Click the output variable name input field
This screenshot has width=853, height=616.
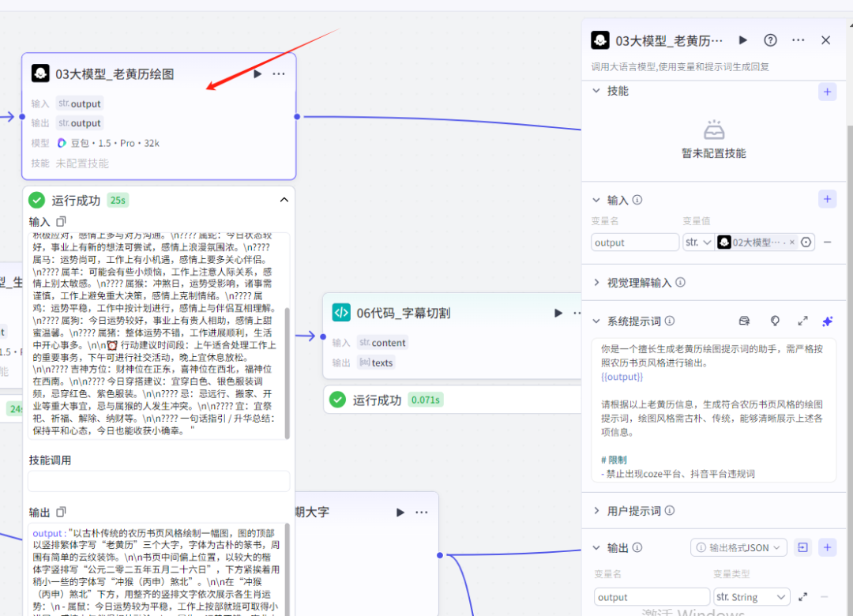tap(651, 596)
